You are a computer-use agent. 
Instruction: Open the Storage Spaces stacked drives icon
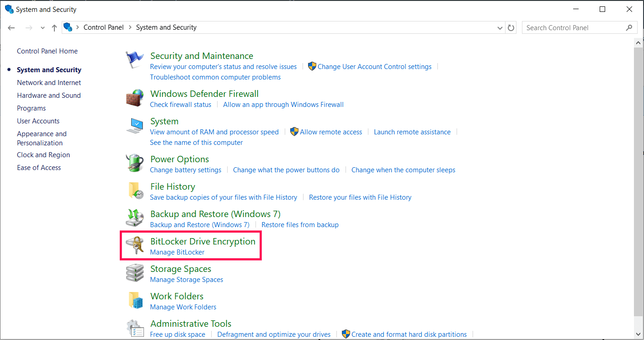pyautogui.click(x=134, y=273)
